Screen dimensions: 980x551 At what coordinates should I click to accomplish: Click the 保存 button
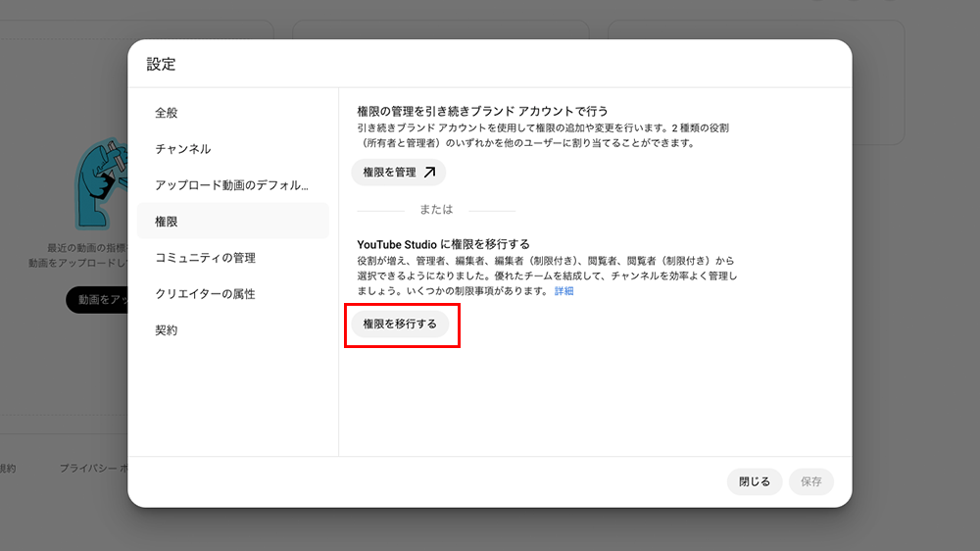(x=811, y=481)
